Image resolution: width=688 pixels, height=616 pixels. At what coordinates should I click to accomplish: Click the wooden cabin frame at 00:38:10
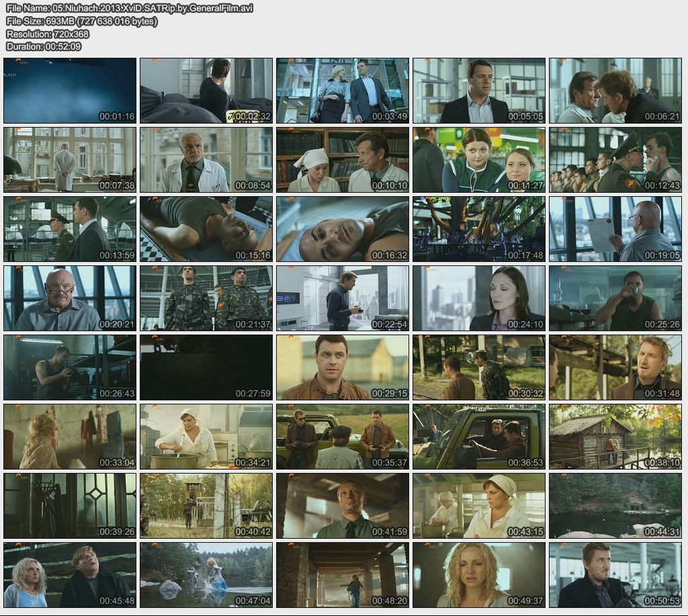(x=615, y=437)
